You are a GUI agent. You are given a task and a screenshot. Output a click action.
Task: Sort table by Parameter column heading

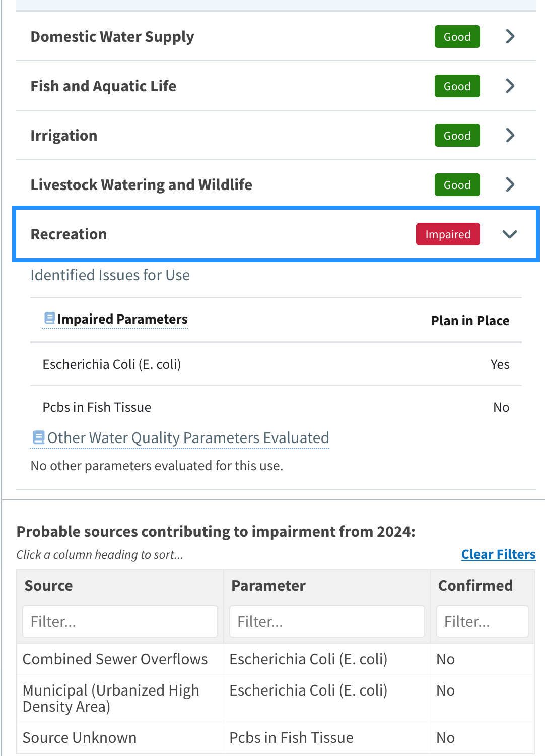(268, 585)
